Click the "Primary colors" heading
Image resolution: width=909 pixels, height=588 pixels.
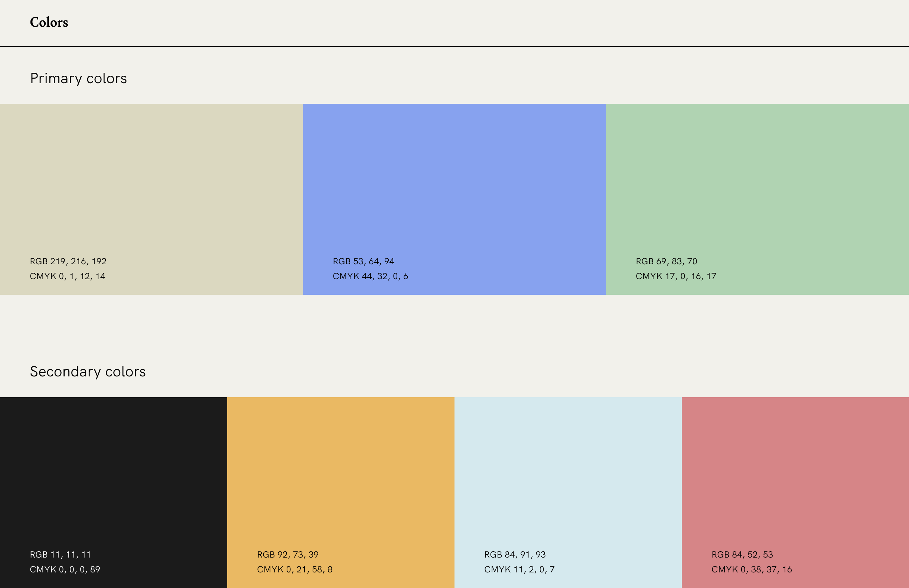pos(78,78)
